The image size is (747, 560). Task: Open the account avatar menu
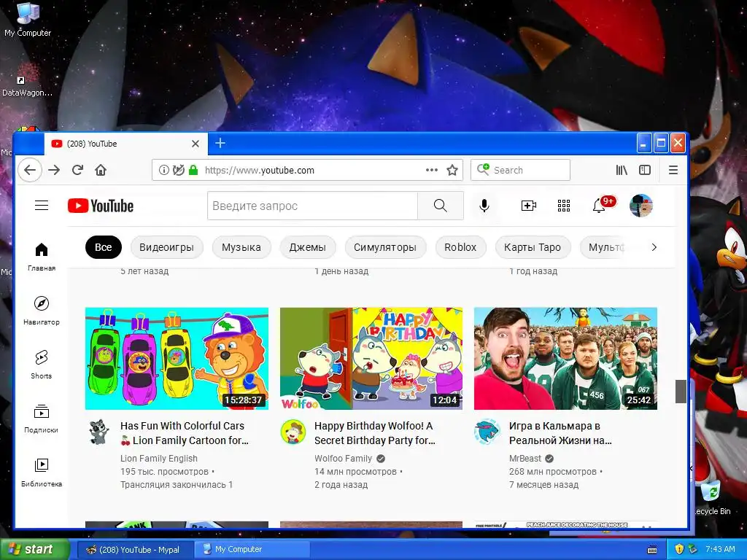[640, 206]
